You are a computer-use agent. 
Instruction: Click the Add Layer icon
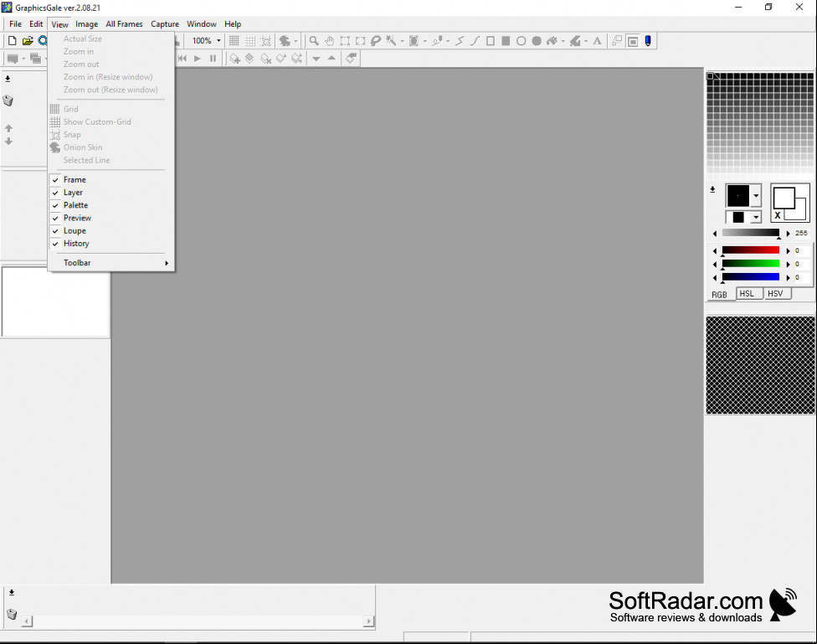234,59
